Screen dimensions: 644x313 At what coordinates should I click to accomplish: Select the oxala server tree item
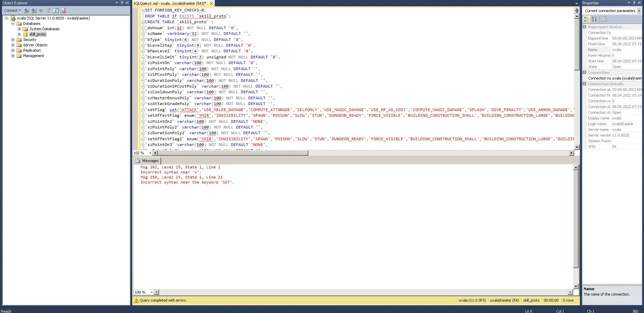pos(53,18)
